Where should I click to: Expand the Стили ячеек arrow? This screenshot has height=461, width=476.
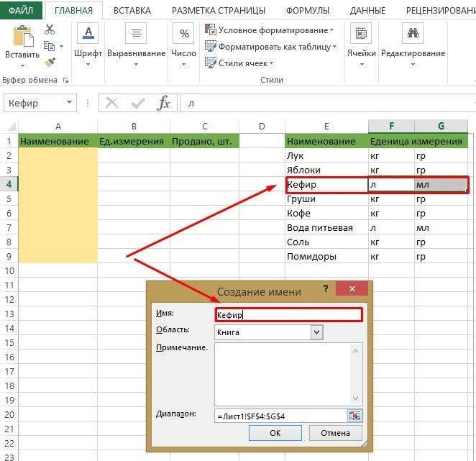click(x=271, y=63)
